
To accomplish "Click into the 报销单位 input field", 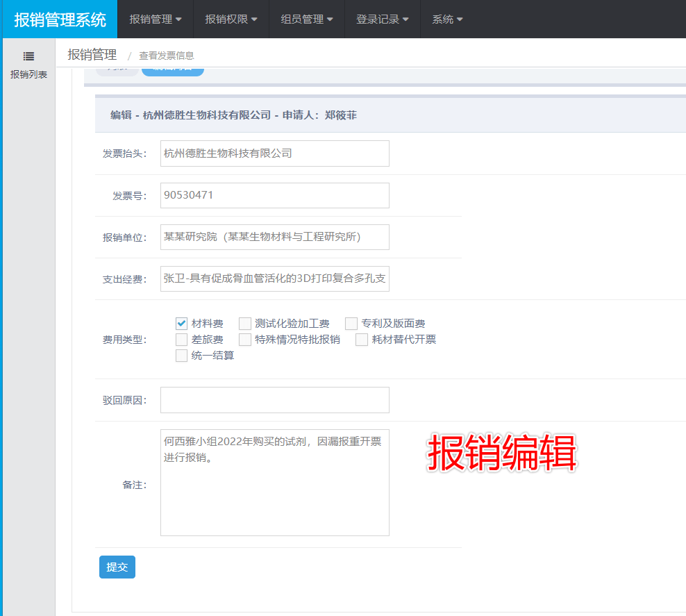I will click(275, 237).
